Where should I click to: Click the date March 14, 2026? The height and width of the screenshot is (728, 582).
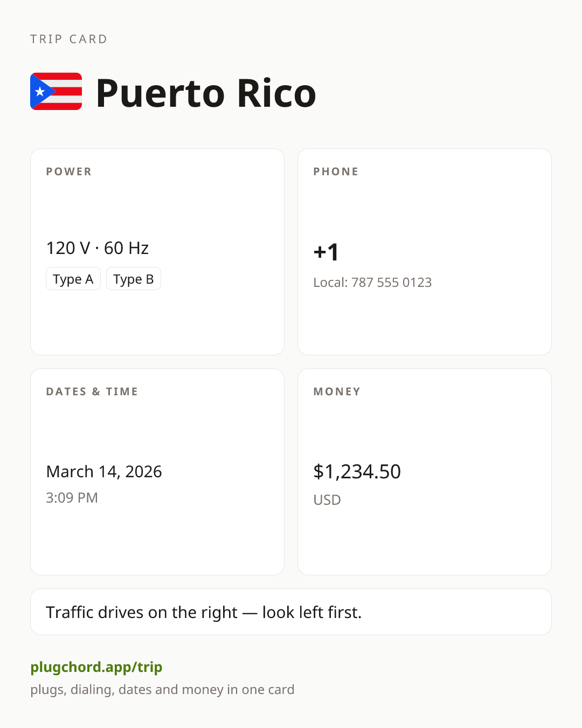point(104,471)
